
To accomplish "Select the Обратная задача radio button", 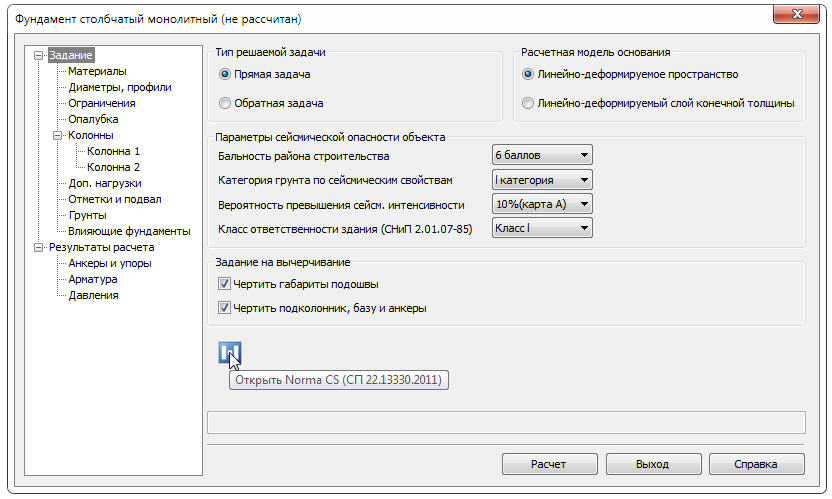I will click(x=225, y=103).
